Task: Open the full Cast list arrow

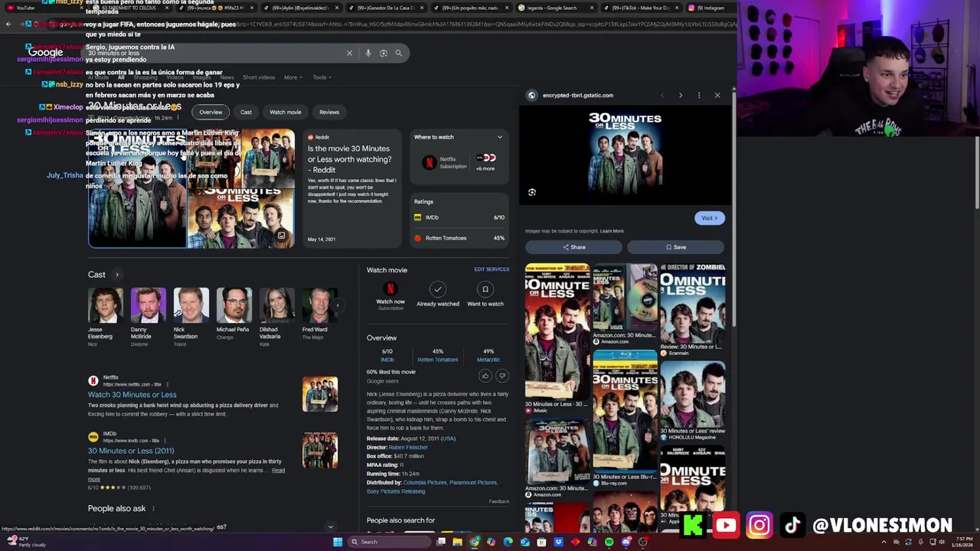Action: tap(117, 275)
